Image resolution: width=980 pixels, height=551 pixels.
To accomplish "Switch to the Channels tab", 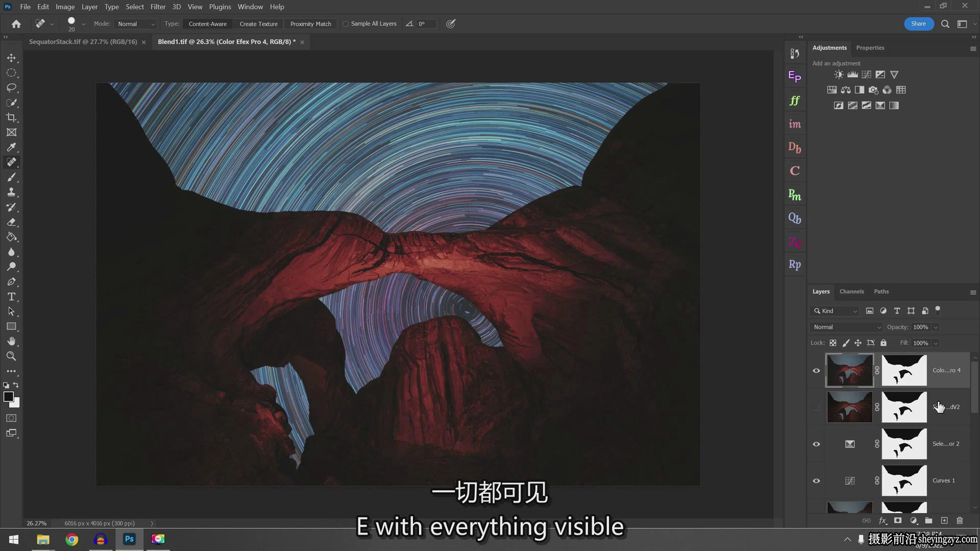I will coord(851,291).
